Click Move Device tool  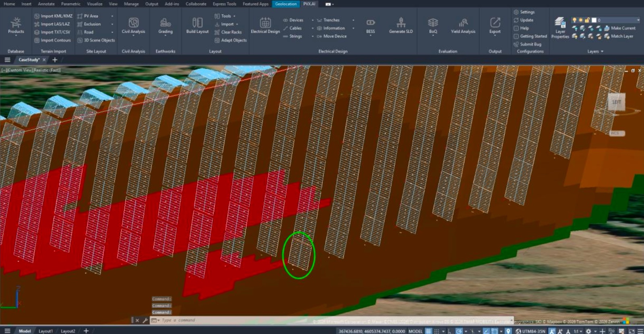(331, 36)
